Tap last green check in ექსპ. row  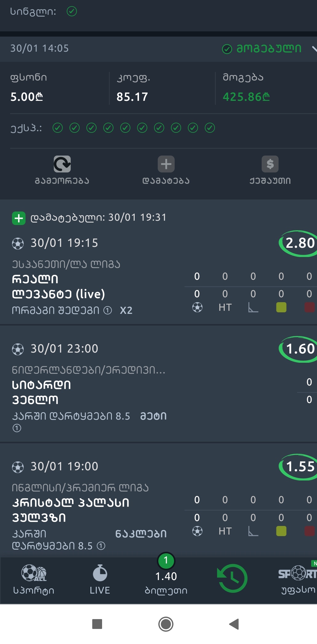point(210,128)
